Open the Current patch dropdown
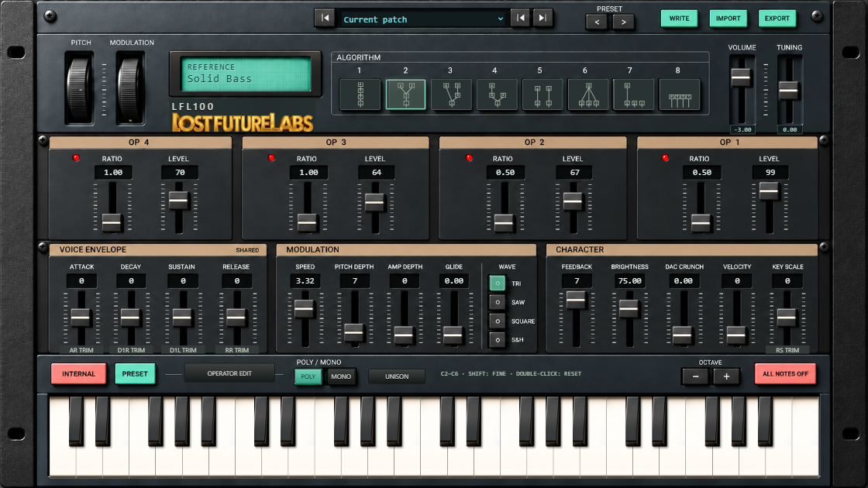Screen dimensions: 868x488 423,19
